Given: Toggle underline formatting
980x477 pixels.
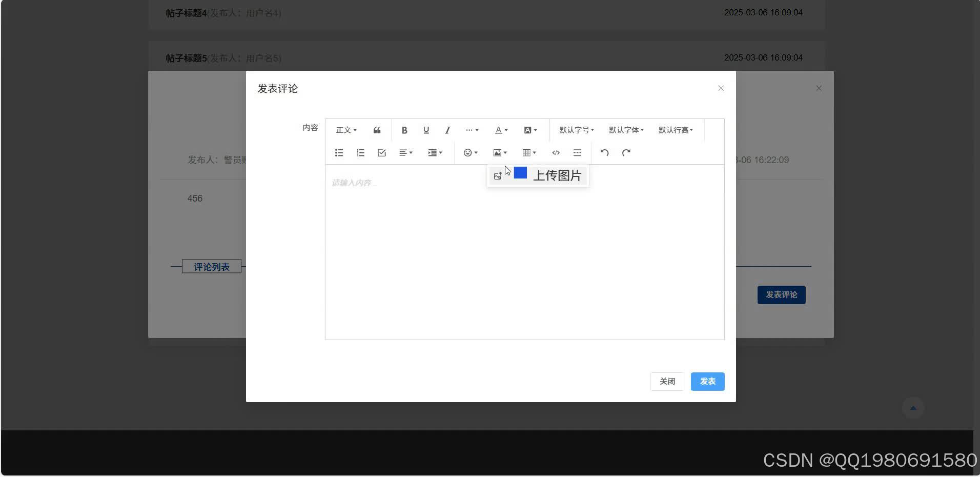Looking at the screenshot, I should (426, 130).
